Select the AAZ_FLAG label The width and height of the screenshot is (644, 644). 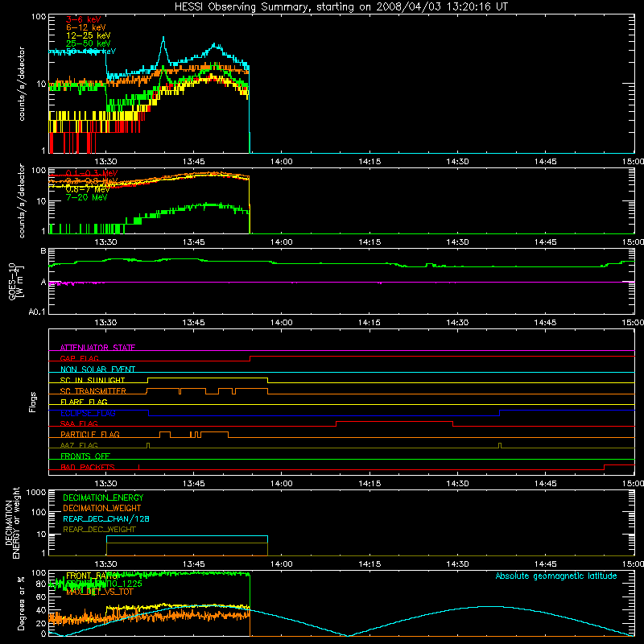[79, 445]
